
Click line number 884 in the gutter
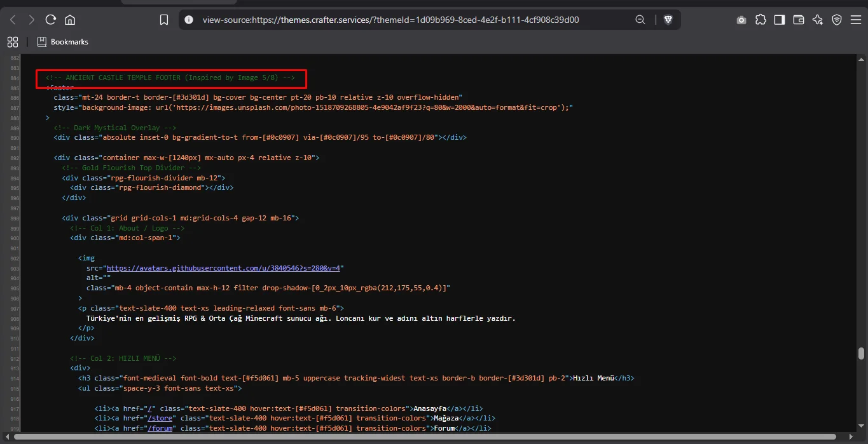14,78
